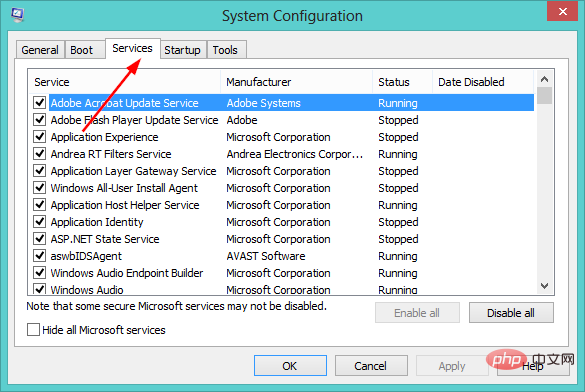Click the AVAST Software manufacturer cell
The height and width of the screenshot is (392, 585).
tap(266, 256)
